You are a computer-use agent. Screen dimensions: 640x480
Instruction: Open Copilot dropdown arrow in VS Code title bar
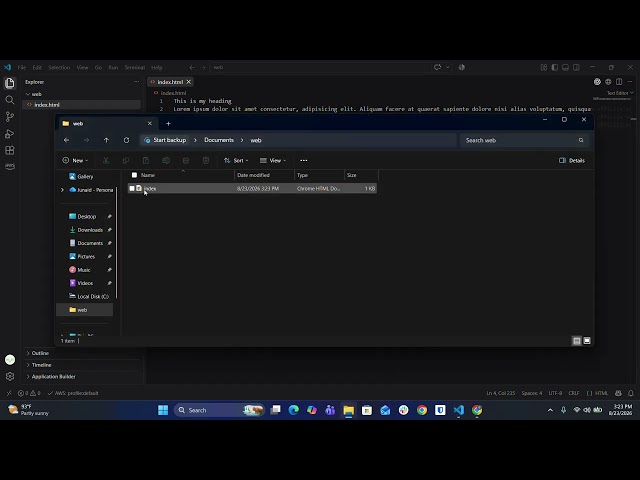click(448, 67)
